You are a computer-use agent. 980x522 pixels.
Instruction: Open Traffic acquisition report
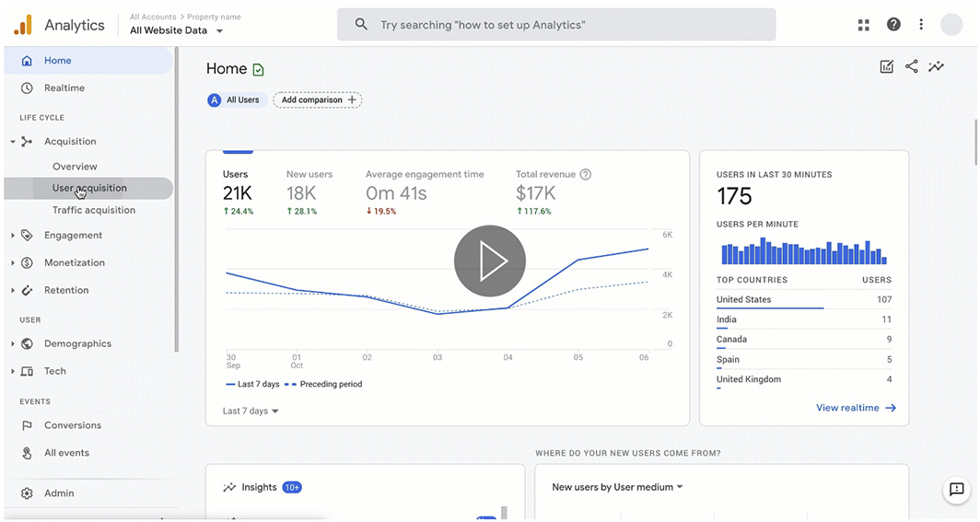[94, 211]
